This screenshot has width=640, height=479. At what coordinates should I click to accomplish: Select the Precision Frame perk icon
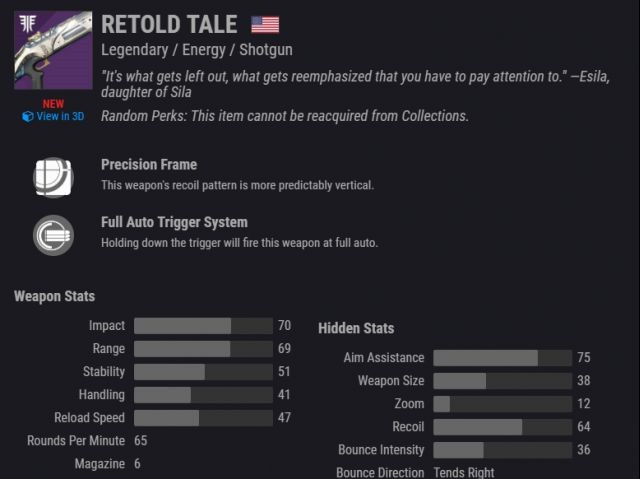point(53,177)
